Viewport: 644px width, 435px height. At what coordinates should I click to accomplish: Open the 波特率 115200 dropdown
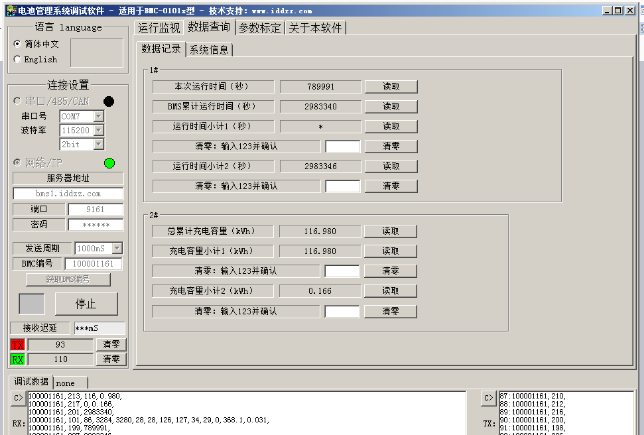99,130
